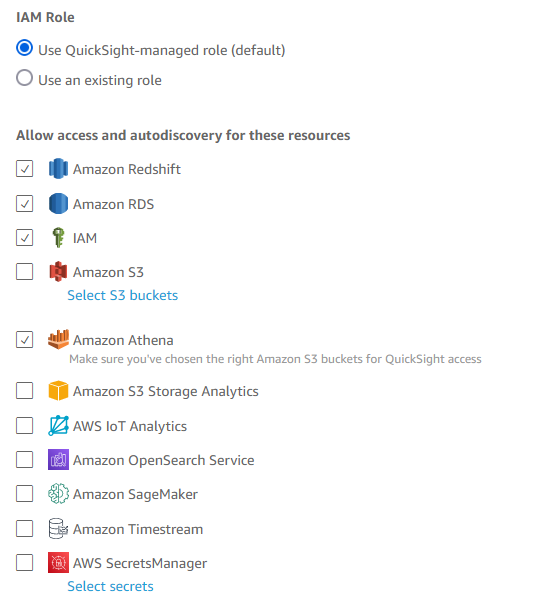The height and width of the screenshot is (606, 557).
Task: Click the Amazon RDS service icon
Action: [58, 203]
